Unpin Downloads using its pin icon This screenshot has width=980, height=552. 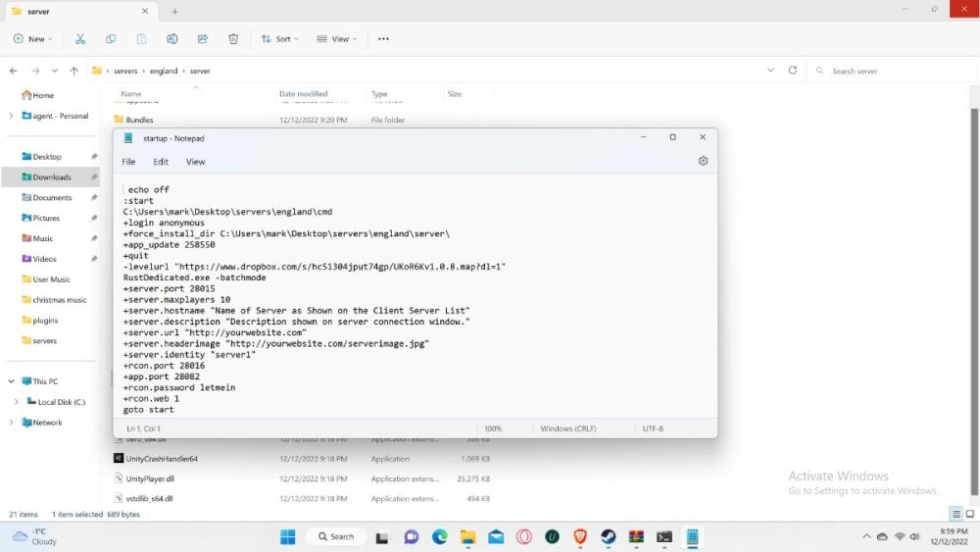[x=94, y=177]
